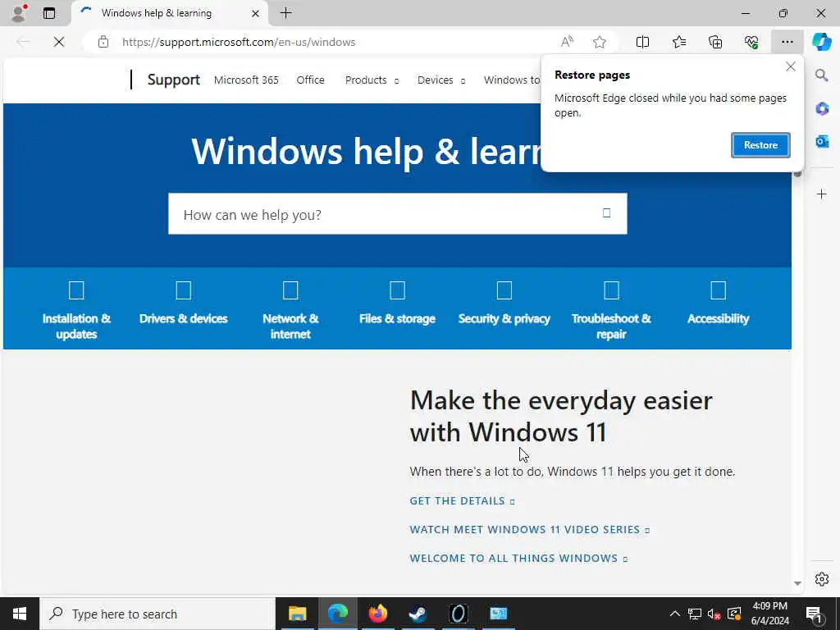Select Accessibility category
Image resolution: width=840 pixels, height=630 pixels.
(719, 304)
